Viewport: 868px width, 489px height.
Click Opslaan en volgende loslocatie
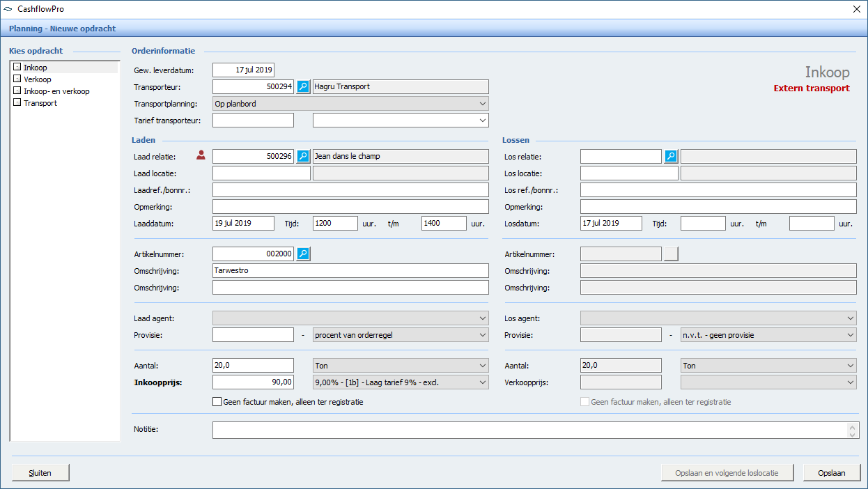(729, 473)
